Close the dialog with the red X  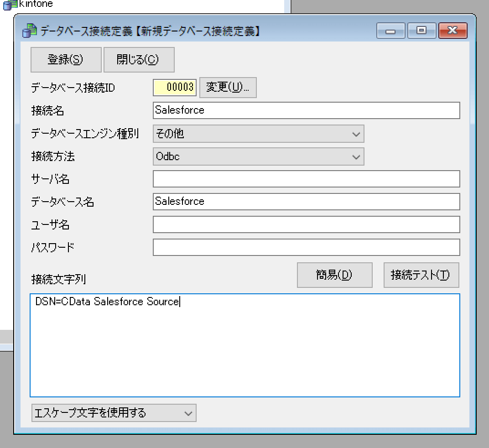453,31
